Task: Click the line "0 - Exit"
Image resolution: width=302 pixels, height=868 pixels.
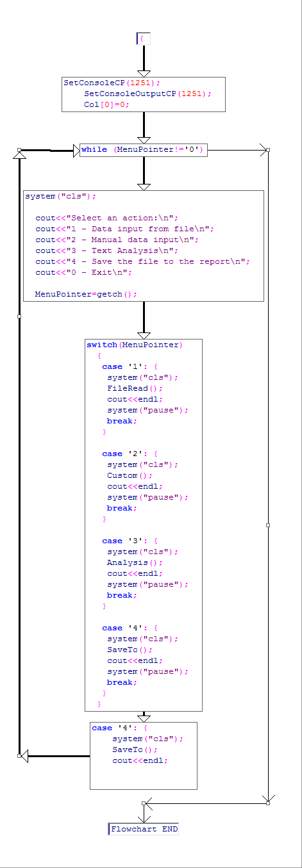Action: click(84, 272)
